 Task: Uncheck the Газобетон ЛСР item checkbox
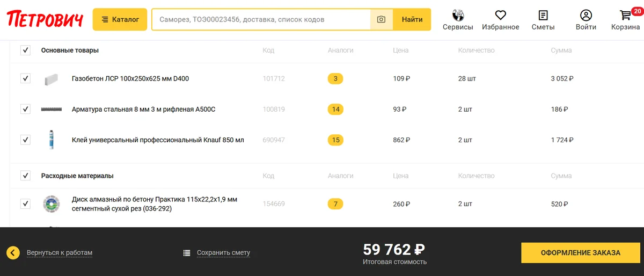[25, 78]
